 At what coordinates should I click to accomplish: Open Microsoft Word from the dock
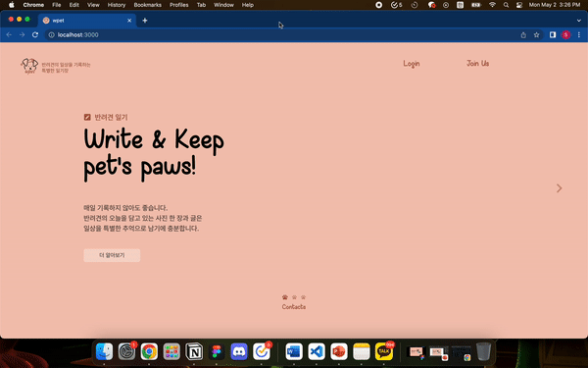point(294,352)
